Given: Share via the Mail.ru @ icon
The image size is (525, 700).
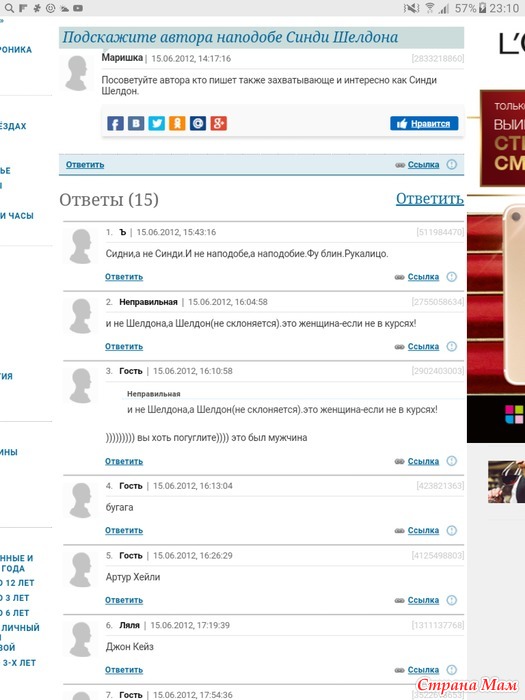Looking at the screenshot, I should pyautogui.click(x=198, y=123).
